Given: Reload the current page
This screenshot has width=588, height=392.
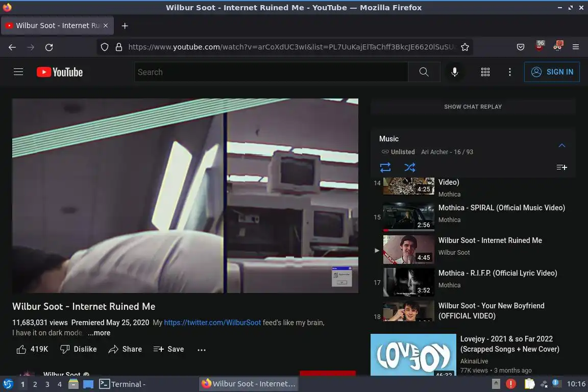Looking at the screenshot, I should (49, 47).
